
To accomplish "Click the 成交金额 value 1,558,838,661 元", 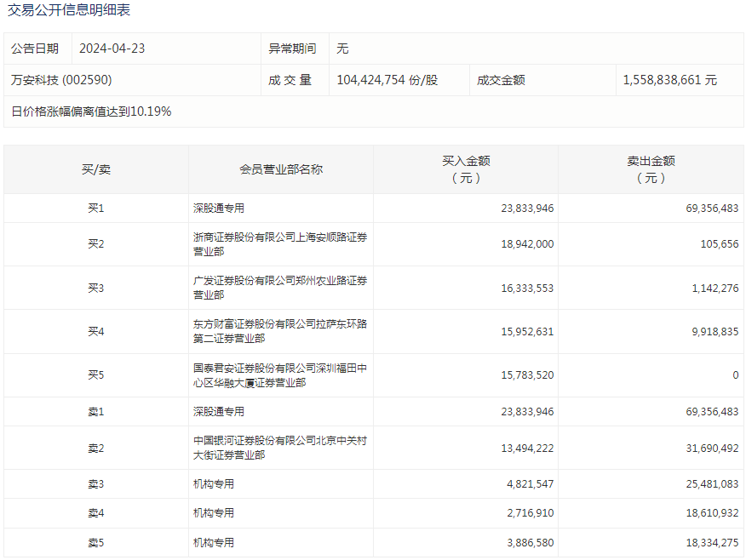I will 669,80.
